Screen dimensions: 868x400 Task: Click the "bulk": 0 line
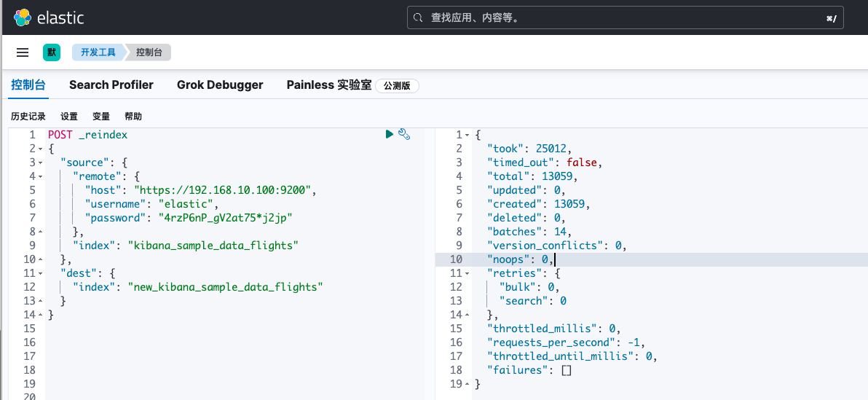tap(529, 287)
